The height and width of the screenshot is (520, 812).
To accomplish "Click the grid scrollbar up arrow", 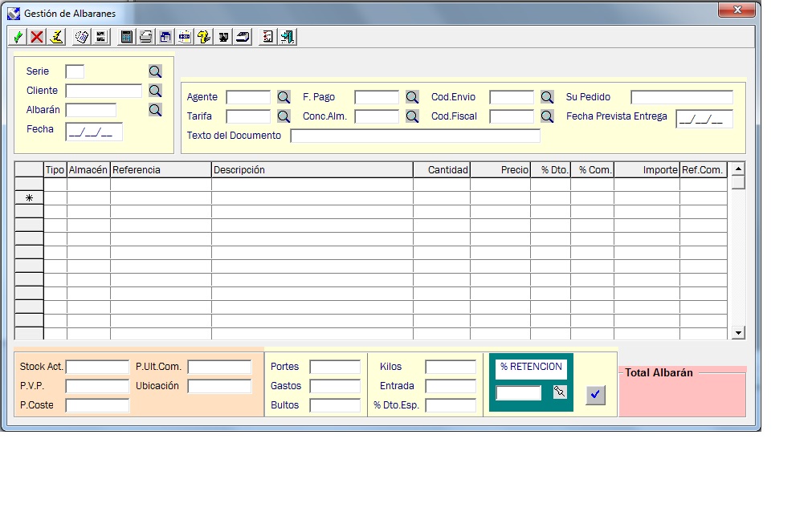I will pos(738,169).
